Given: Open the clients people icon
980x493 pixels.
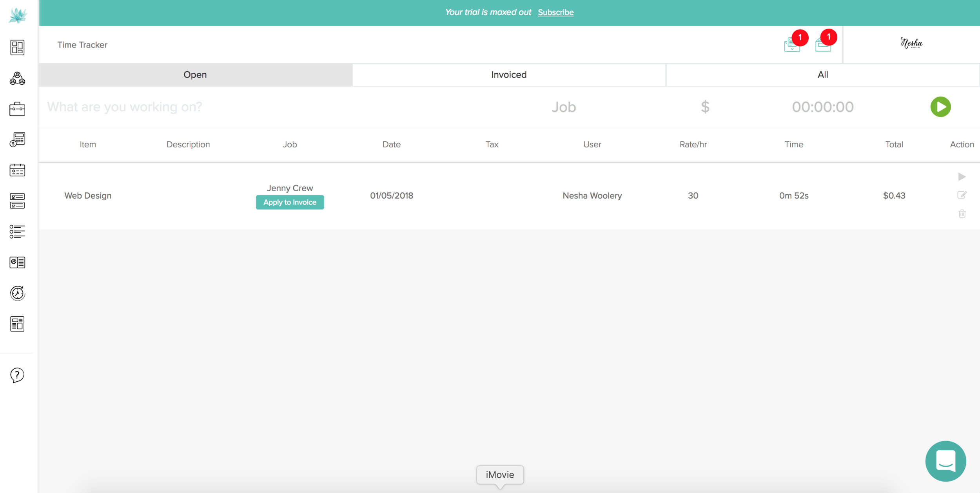Looking at the screenshot, I should point(17,78).
